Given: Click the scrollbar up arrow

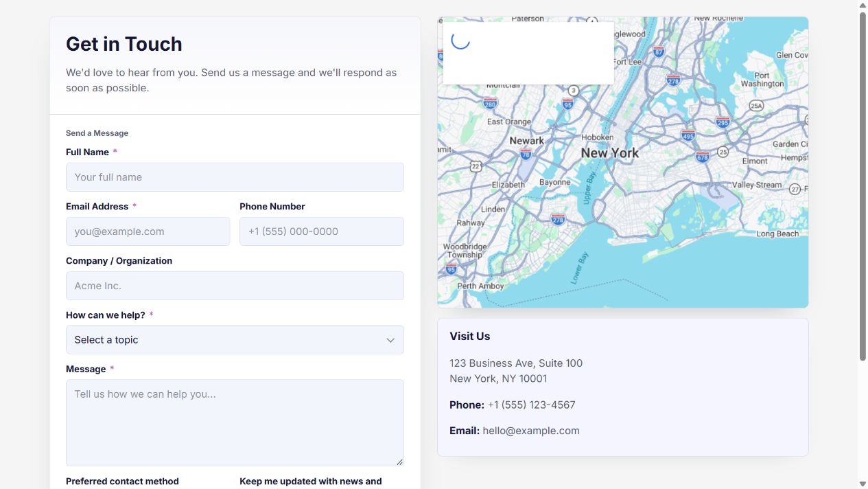Looking at the screenshot, I should point(863,5).
